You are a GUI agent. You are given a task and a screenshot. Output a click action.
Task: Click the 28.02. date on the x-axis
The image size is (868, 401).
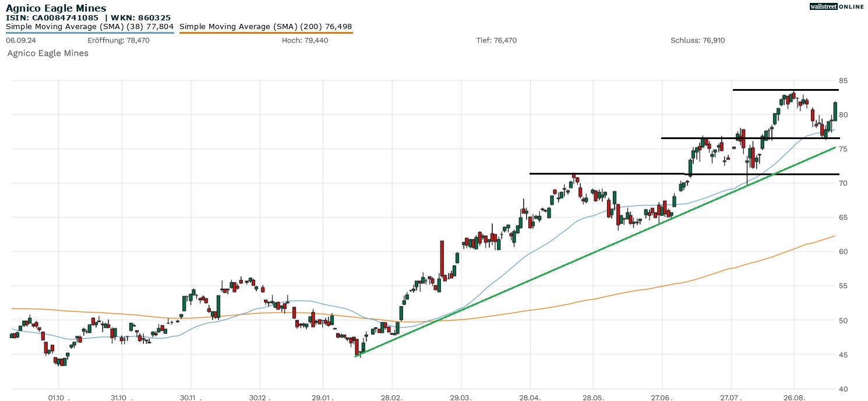pos(392,398)
